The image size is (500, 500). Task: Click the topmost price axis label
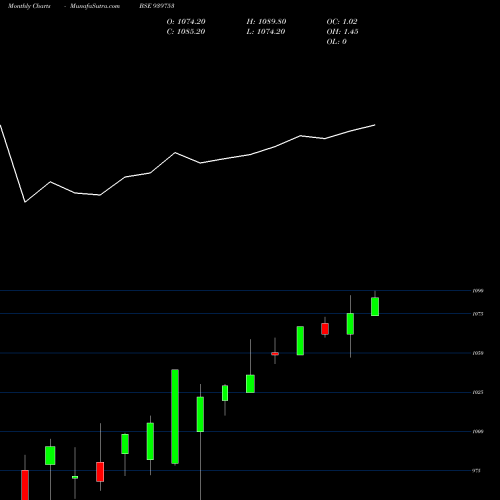click(x=478, y=291)
